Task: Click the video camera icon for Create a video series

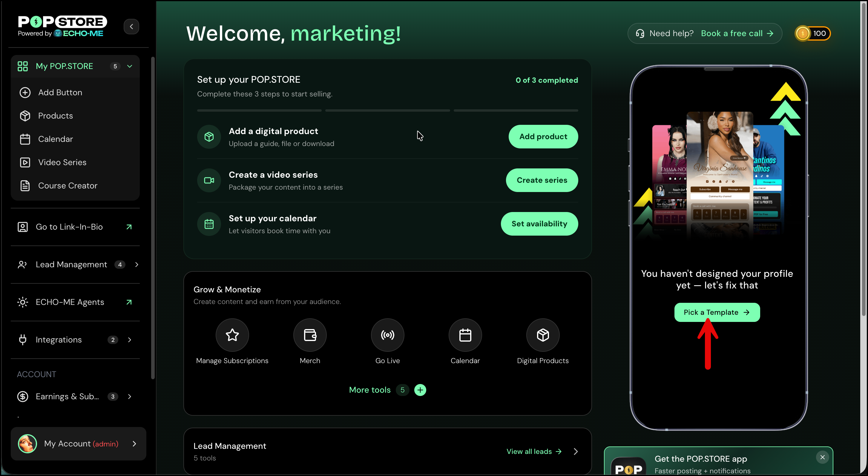Action: tap(209, 180)
